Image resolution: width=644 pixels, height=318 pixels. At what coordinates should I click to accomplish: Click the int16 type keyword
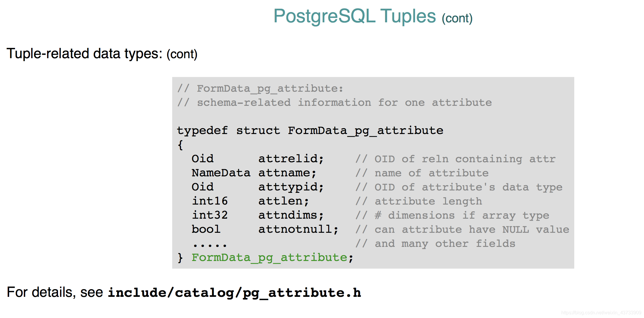click(210, 201)
